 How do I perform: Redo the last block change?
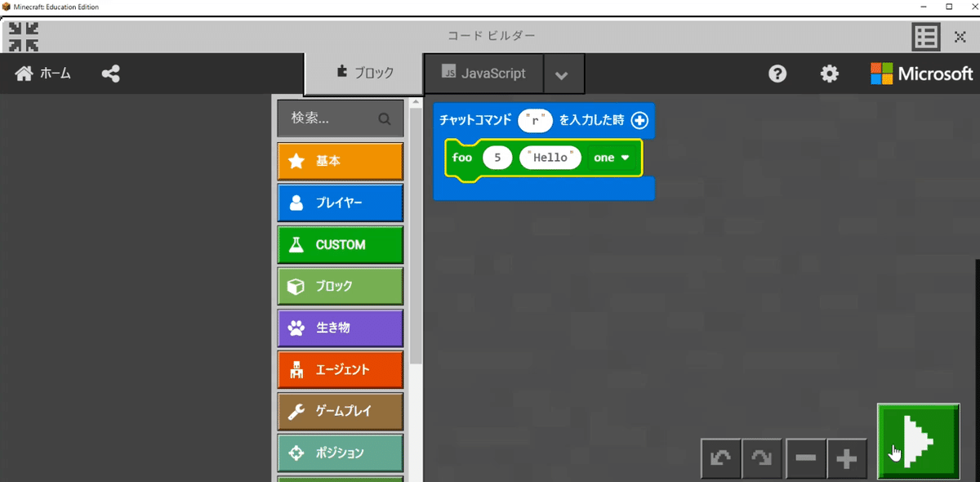point(762,458)
